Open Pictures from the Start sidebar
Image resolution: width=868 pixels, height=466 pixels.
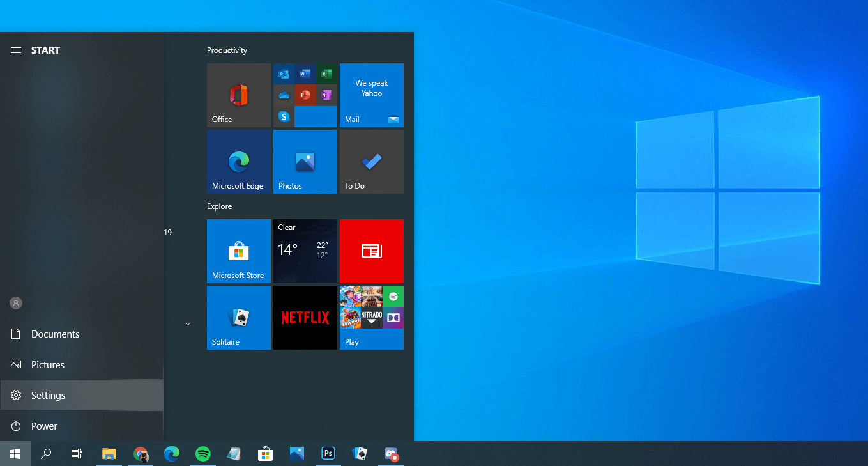pos(82,365)
